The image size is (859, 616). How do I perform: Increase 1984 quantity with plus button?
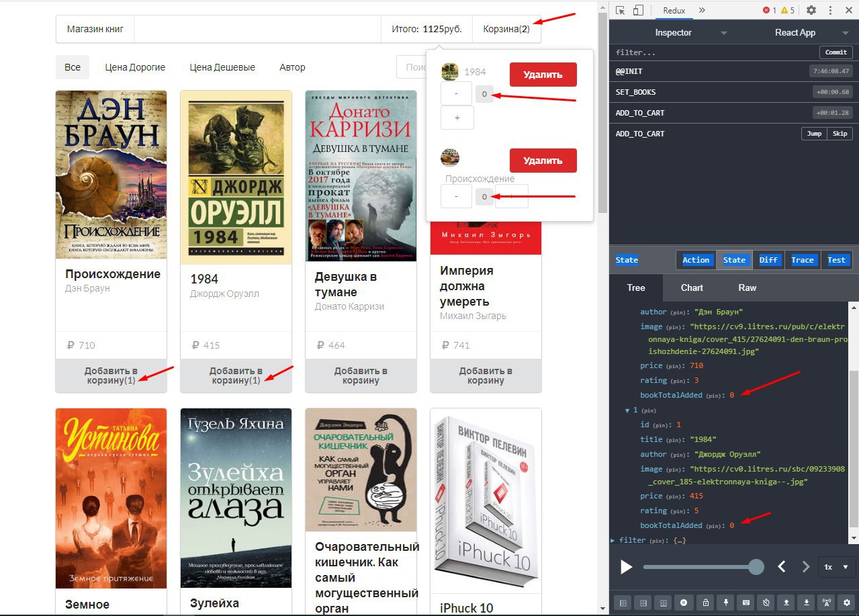pos(457,118)
